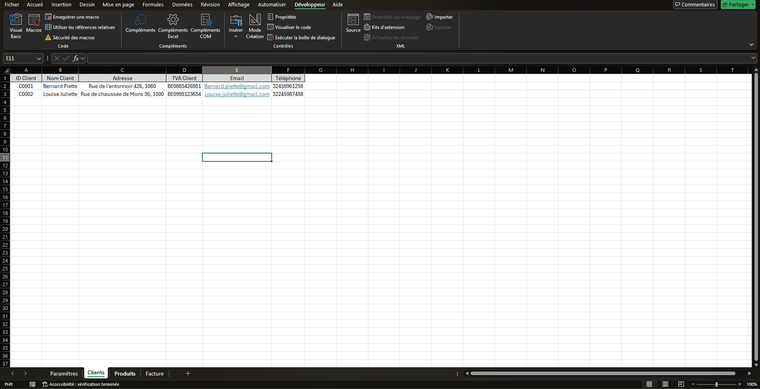The image size is (760, 389).
Task: Switch to the Accueil tab
Action: point(35,4)
